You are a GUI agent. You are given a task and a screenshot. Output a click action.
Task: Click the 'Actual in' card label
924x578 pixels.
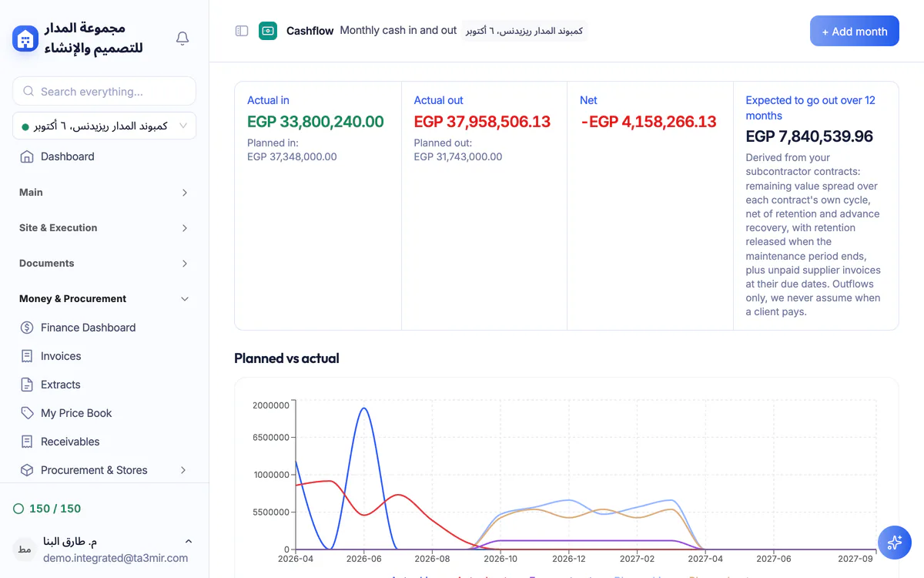tap(268, 100)
